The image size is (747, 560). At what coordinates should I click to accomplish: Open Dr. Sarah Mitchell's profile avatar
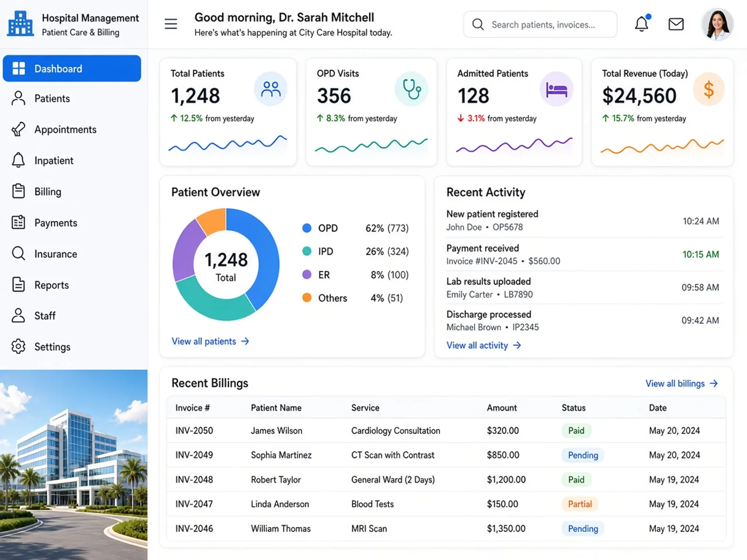coord(717,24)
